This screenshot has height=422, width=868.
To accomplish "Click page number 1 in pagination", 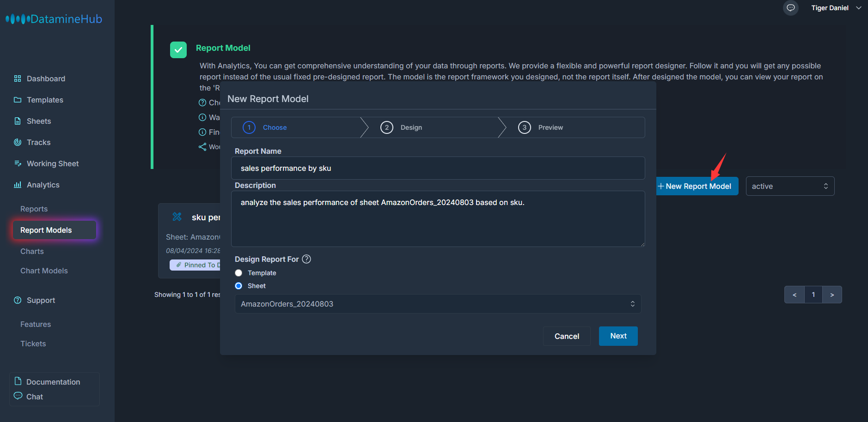I will [813, 295].
